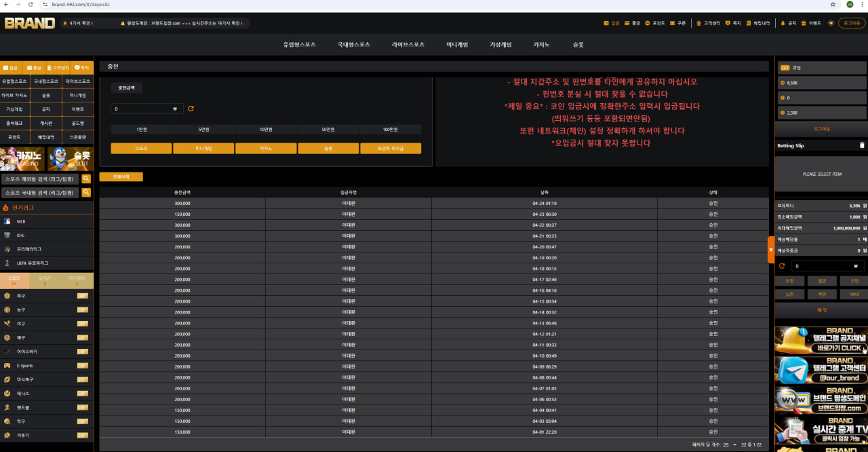Select the 10만원 amount option
Screen dimensions: 868x452
[266, 129]
